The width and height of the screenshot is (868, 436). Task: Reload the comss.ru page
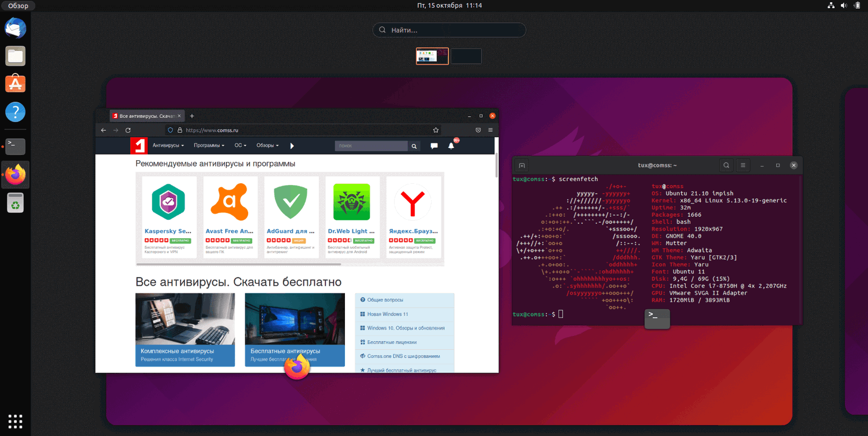pos(128,130)
